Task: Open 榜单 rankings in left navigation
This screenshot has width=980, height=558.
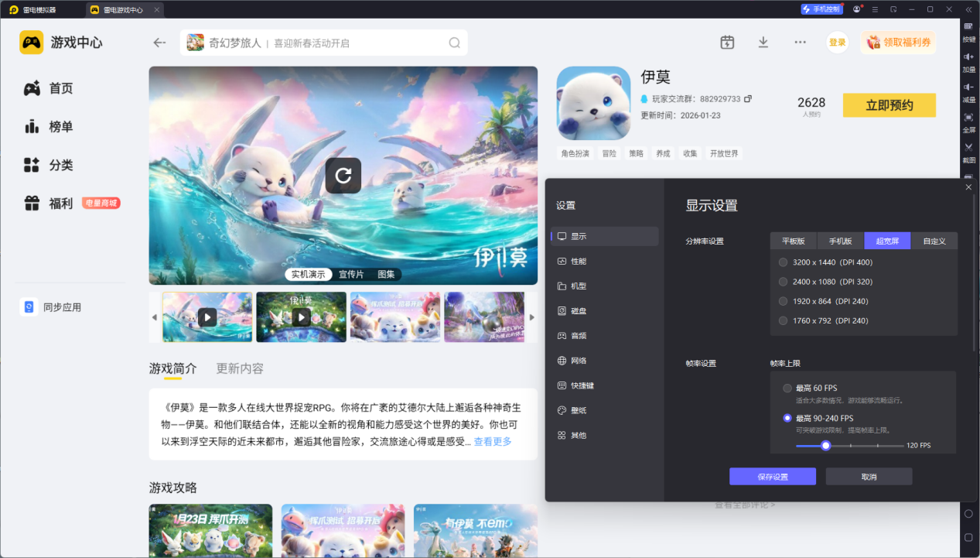Action: click(48, 127)
